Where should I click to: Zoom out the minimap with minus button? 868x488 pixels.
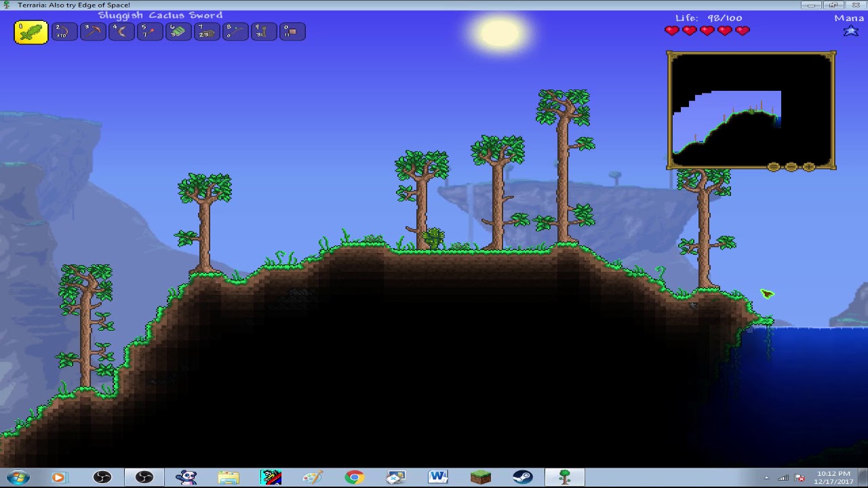[791, 167]
